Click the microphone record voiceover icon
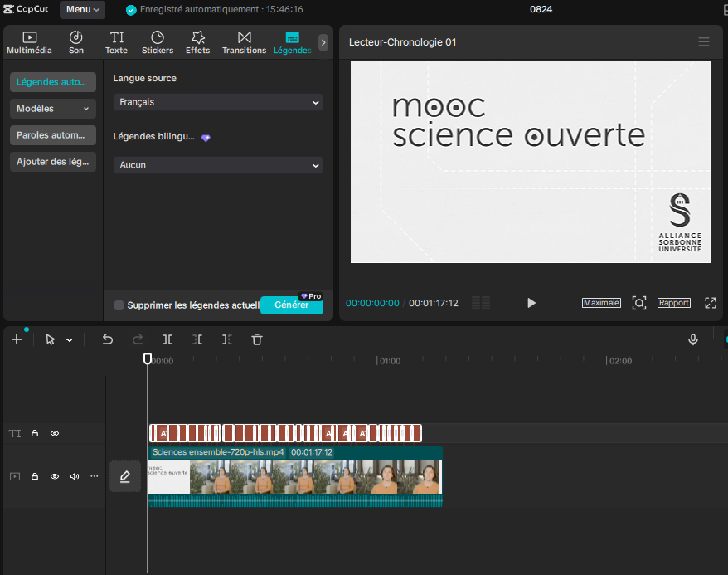 (692, 339)
